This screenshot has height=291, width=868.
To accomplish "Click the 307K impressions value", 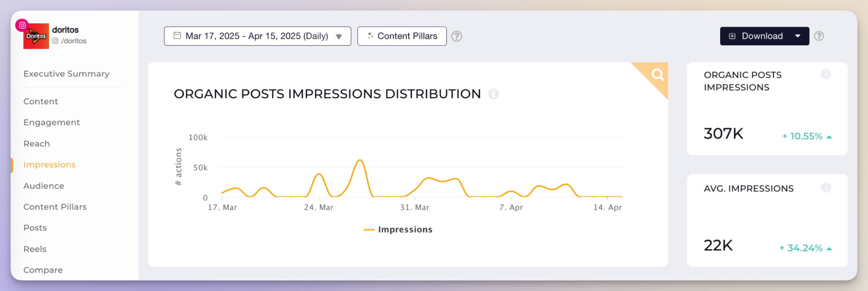I will pyautogui.click(x=724, y=134).
